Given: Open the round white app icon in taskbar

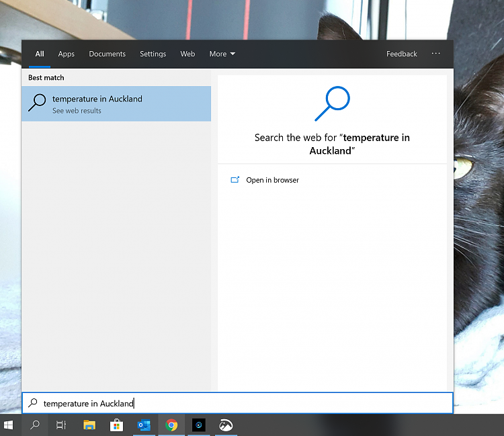Looking at the screenshot, I should pyautogui.click(x=226, y=425).
